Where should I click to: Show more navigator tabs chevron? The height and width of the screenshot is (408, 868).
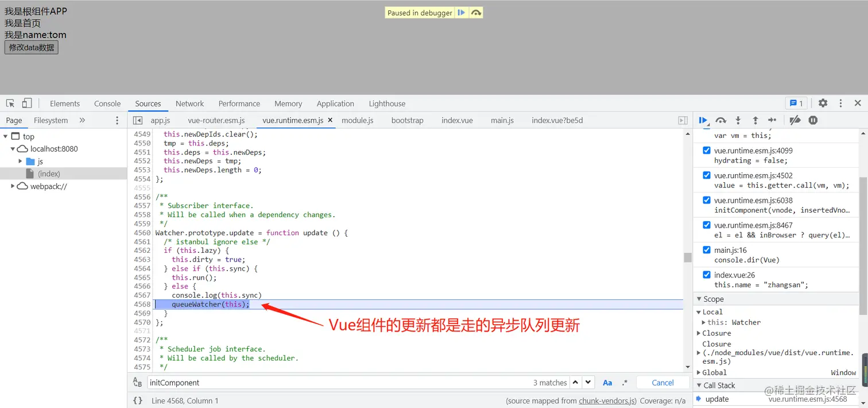(82, 120)
